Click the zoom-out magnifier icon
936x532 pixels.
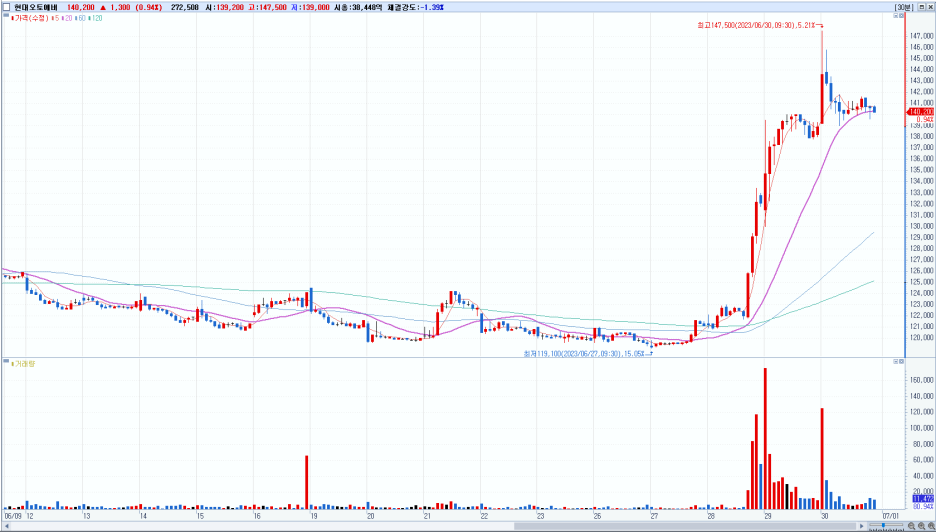[x=912, y=526]
